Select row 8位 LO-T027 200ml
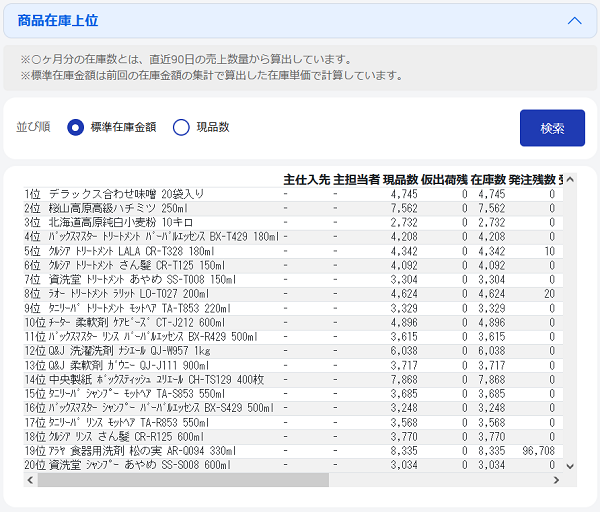The image size is (600, 512). tap(293, 294)
